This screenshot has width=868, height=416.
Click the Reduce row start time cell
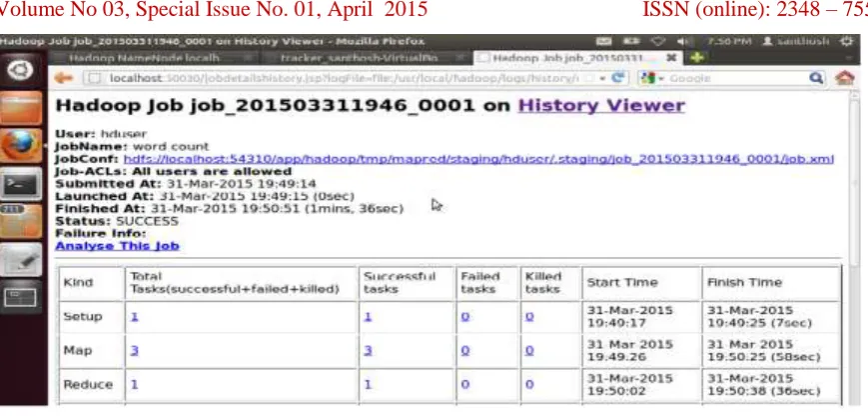point(641,384)
